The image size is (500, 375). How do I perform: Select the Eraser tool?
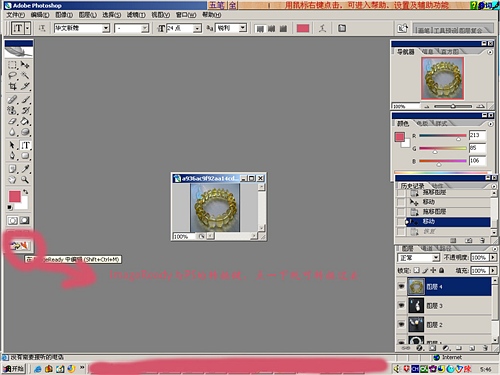[12, 121]
